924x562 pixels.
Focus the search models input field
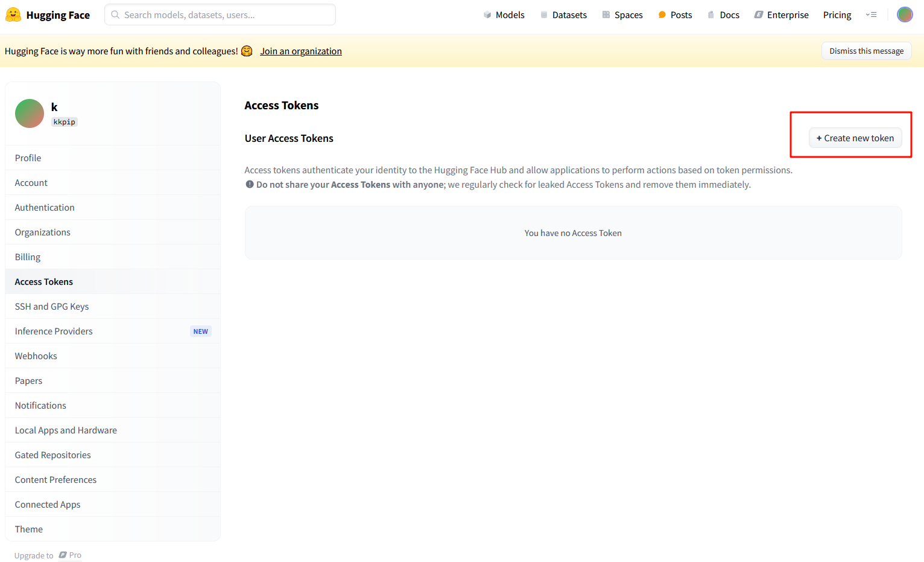[x=220, y=14]
